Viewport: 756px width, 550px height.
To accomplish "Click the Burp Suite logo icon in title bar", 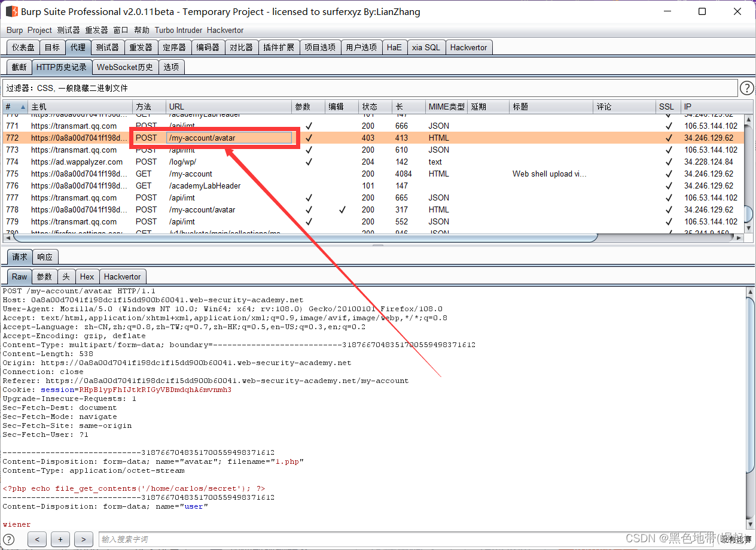I will [x=11, y=11].
